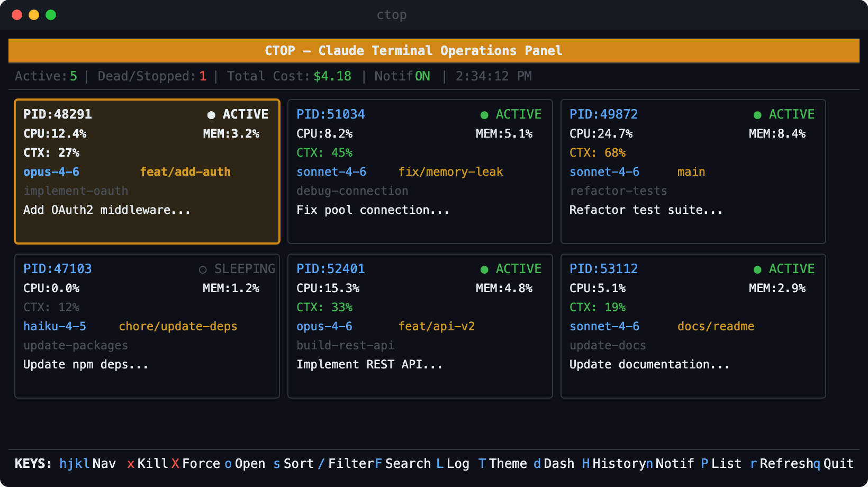
Task: Click the refactor-tests session name
Action: (x=618, y=191)
